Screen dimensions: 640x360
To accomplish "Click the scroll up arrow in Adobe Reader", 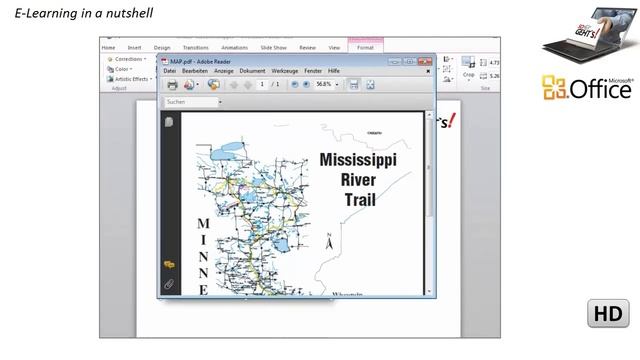I will [x=429, y=115].
